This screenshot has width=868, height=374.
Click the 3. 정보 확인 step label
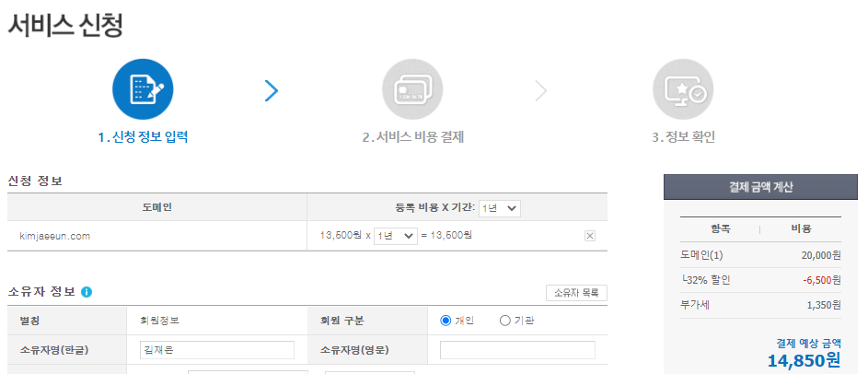click(x=683, y=137)
